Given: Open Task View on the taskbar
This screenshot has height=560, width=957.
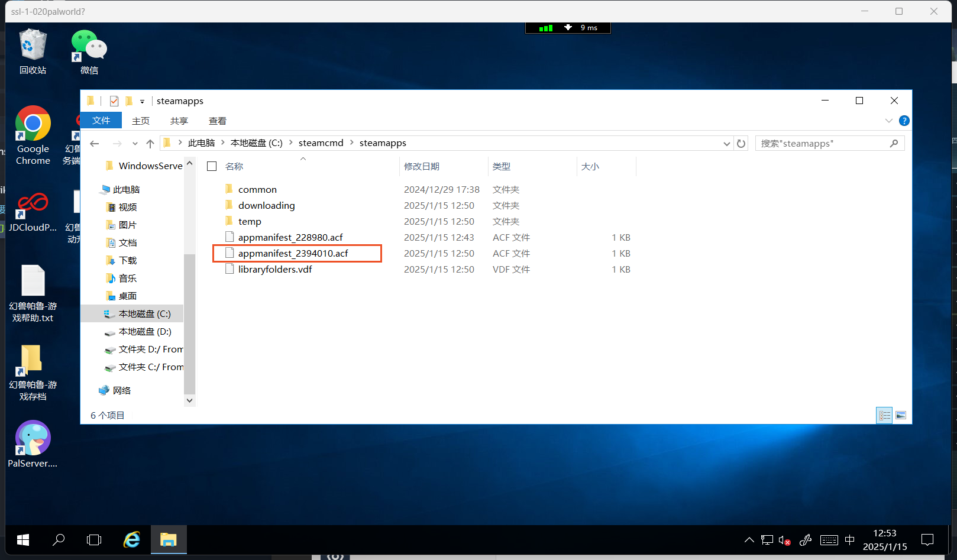Looking at the screenshot, I should pos(94,539).
